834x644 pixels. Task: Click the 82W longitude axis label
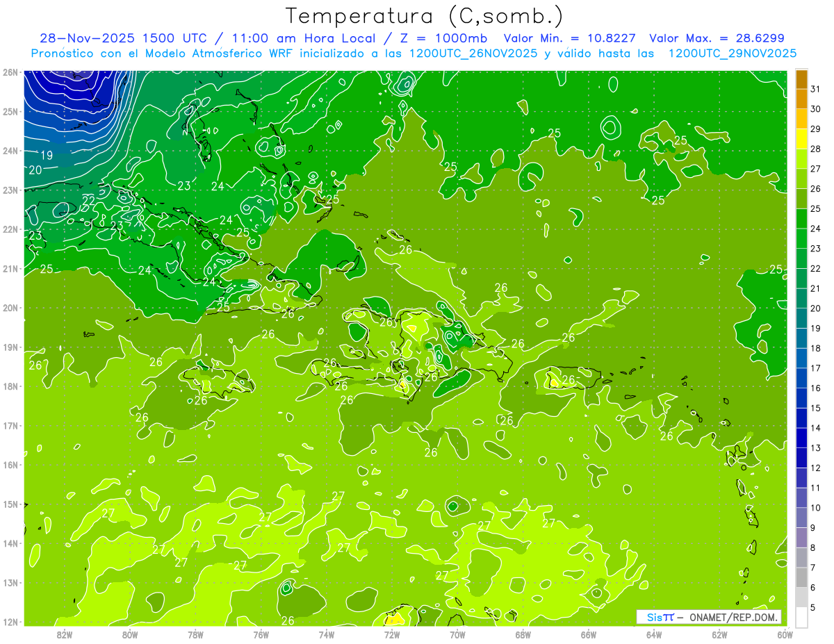65,634
